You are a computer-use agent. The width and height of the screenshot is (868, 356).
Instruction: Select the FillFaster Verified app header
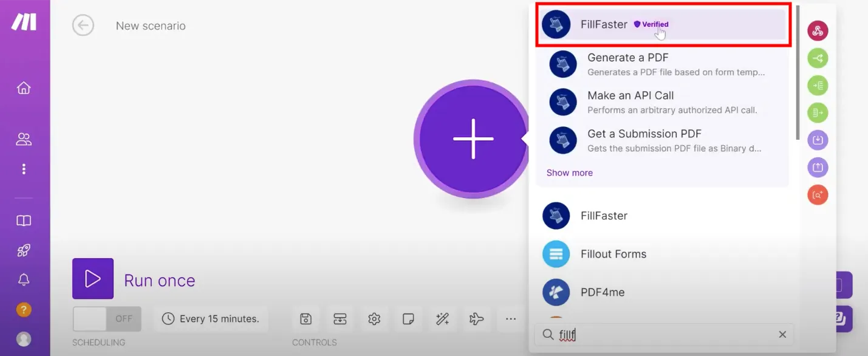663,24
